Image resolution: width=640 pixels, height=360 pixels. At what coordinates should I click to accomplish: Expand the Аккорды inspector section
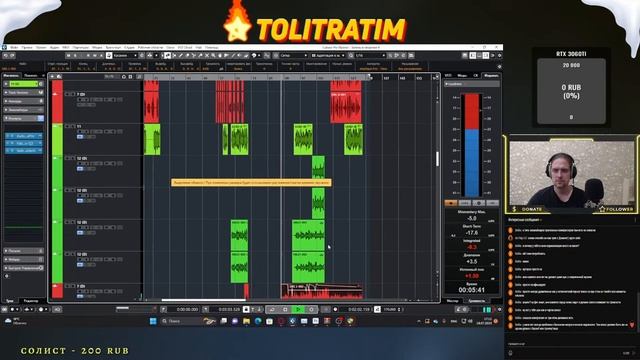pos(23,101)
